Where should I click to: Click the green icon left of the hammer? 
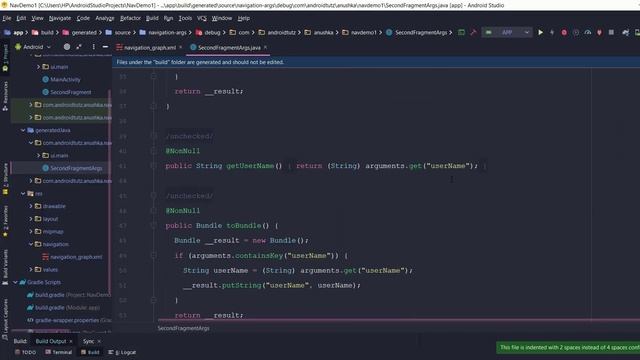(x=461, y=32)
